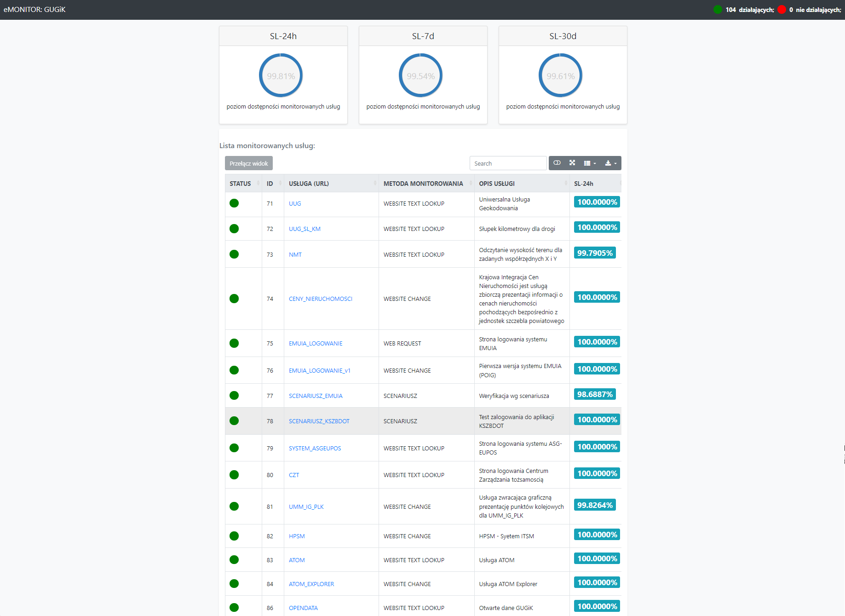
Task: Click the Przełącz widok button
Action: pos(249,163)
